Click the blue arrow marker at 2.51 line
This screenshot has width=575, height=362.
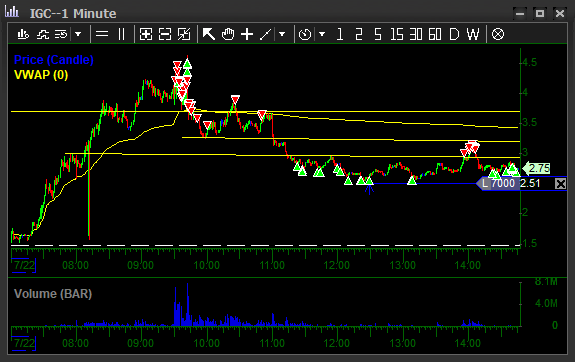[x=369, y=189]
